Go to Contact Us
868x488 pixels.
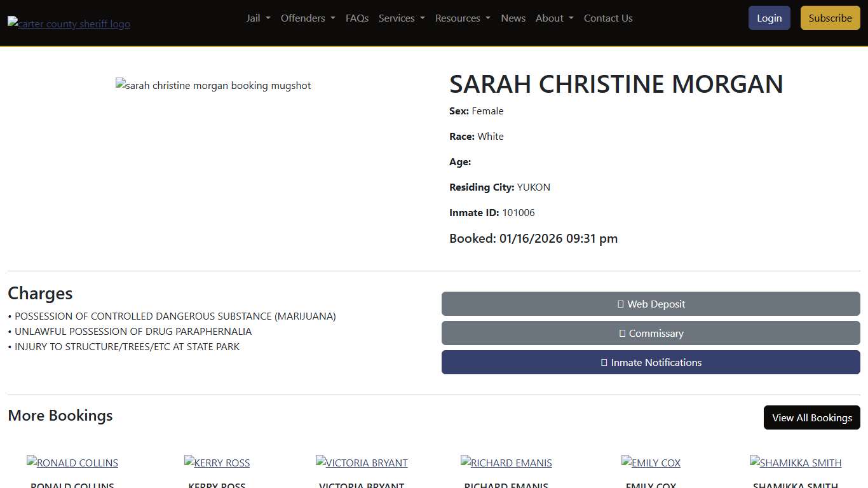607,18
